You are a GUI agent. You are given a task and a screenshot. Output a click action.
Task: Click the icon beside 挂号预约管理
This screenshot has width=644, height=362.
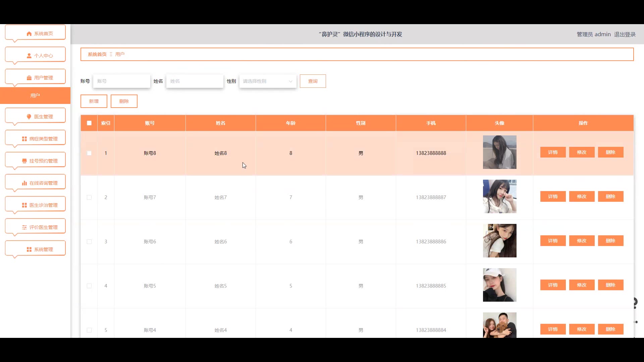pyautogui.click(x=24, y=161)
